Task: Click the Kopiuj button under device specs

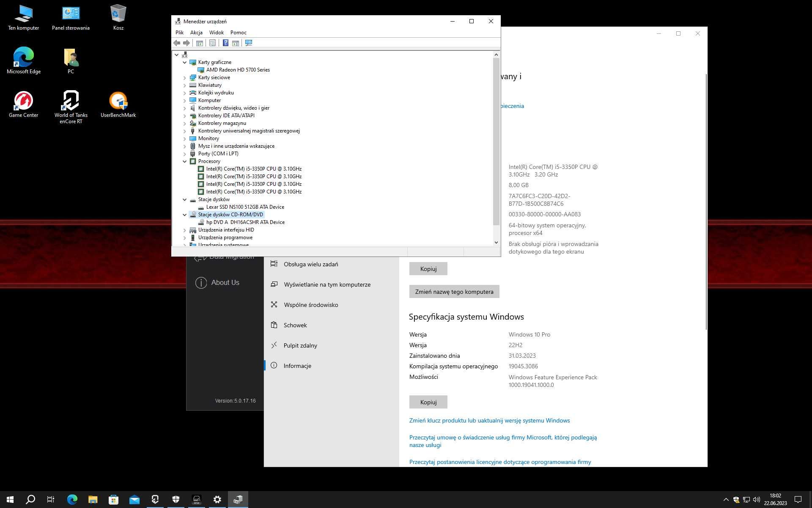Action: 428,269
